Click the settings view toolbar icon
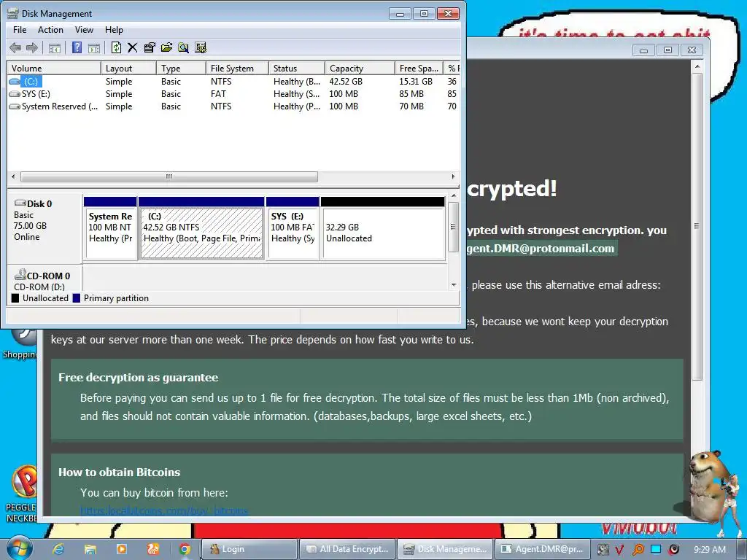The height and width of the screenshot is (560, 747). [201, 47]
